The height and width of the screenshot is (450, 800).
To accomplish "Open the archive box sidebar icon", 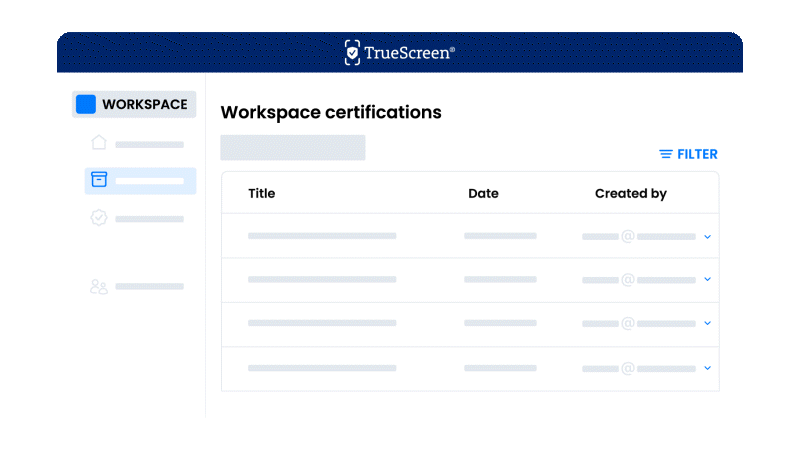I will (99, 179).
